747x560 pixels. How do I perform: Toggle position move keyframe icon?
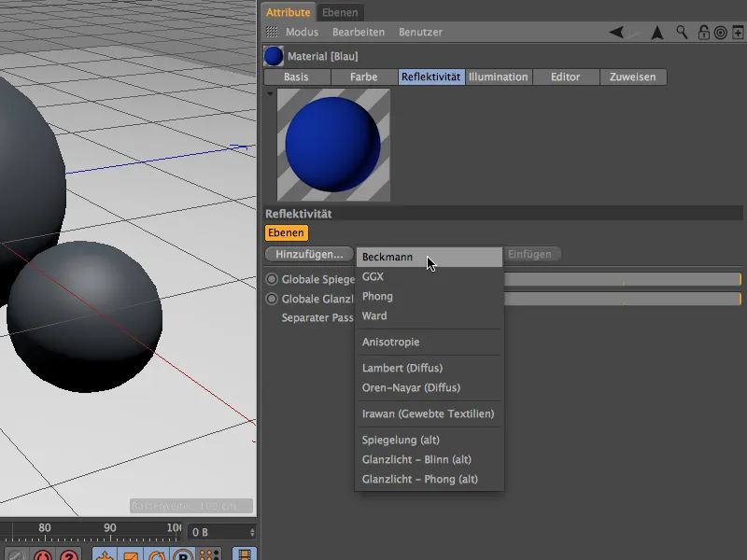105,554
